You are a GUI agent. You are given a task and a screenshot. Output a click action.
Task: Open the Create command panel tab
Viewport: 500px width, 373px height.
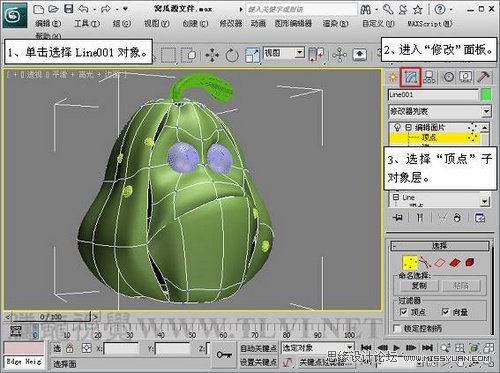(x=393, y=77)
